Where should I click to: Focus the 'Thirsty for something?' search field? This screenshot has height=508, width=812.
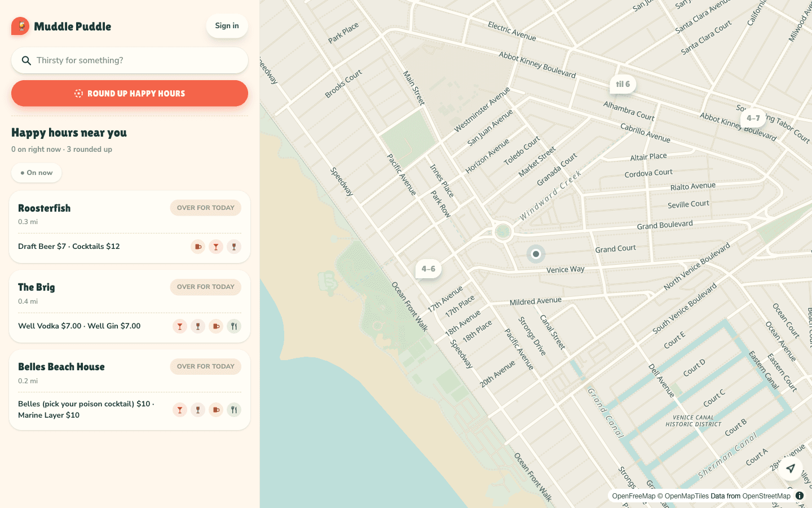130,60
